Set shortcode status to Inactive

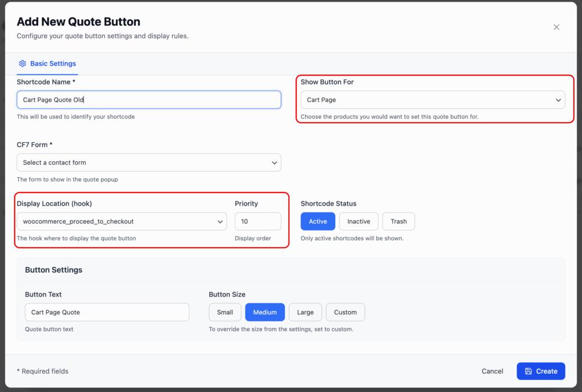[x=359, y=222]
